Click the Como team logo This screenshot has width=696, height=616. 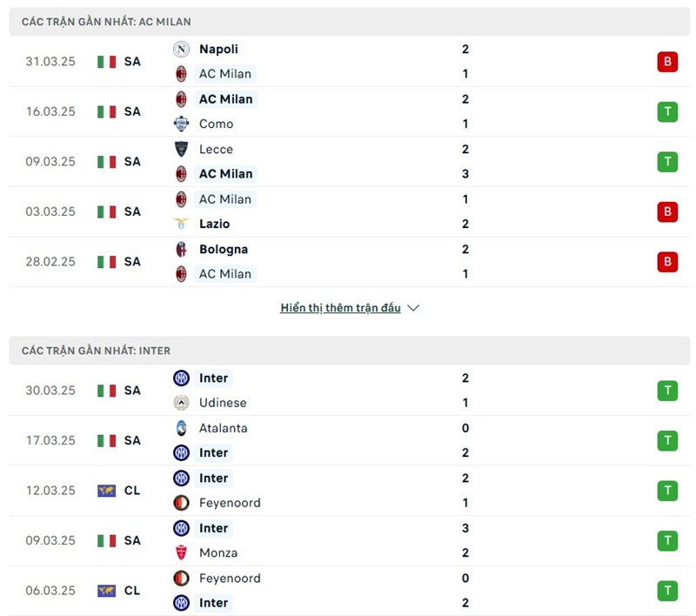181,124
